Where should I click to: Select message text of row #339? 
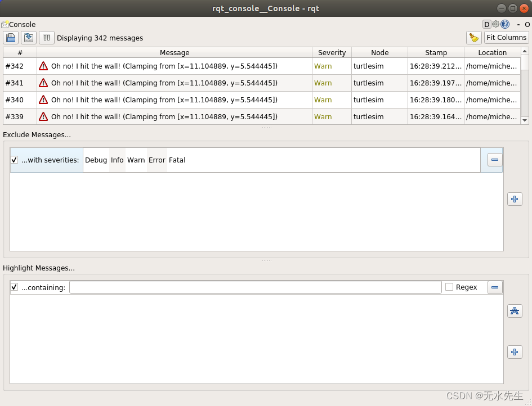coord(164,117)
